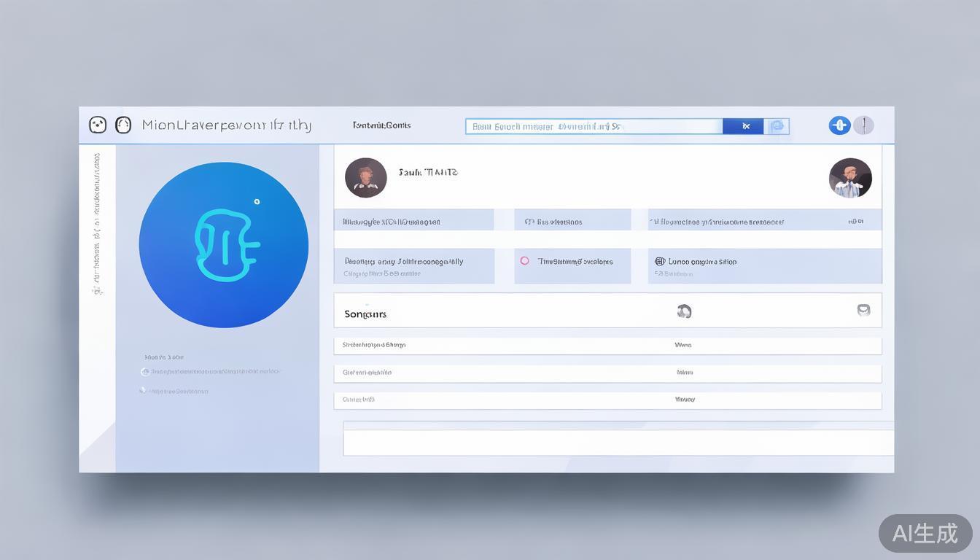Click the circular icon in the Songsurs header row
The image size is (980, 560).
pyautogui.click(x=684, y=311)
